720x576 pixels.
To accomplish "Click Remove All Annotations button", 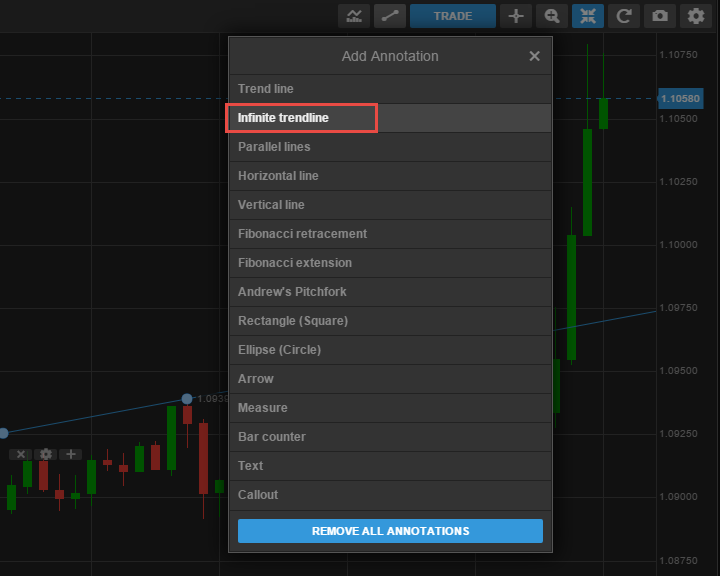I will point(390,531).
